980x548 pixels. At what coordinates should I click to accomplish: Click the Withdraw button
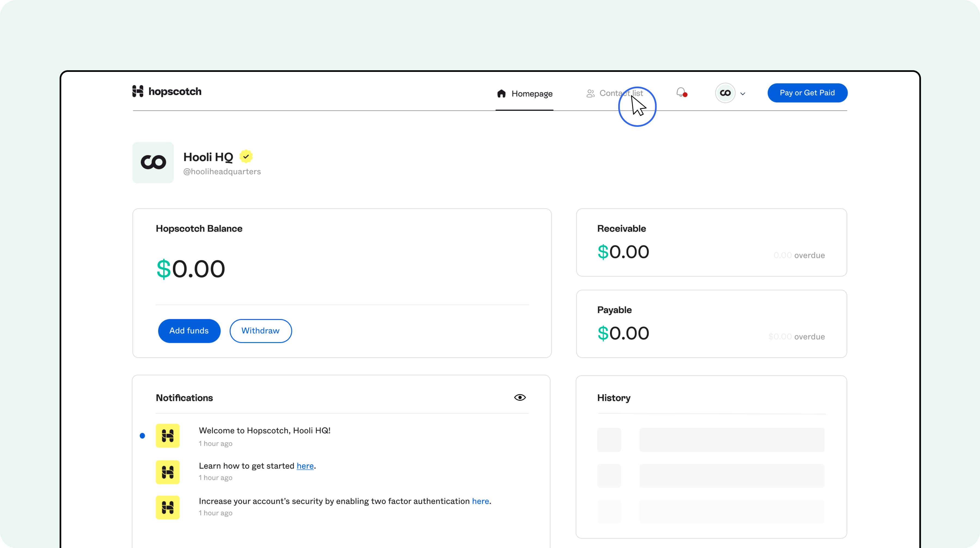click(x=261, y=331)
